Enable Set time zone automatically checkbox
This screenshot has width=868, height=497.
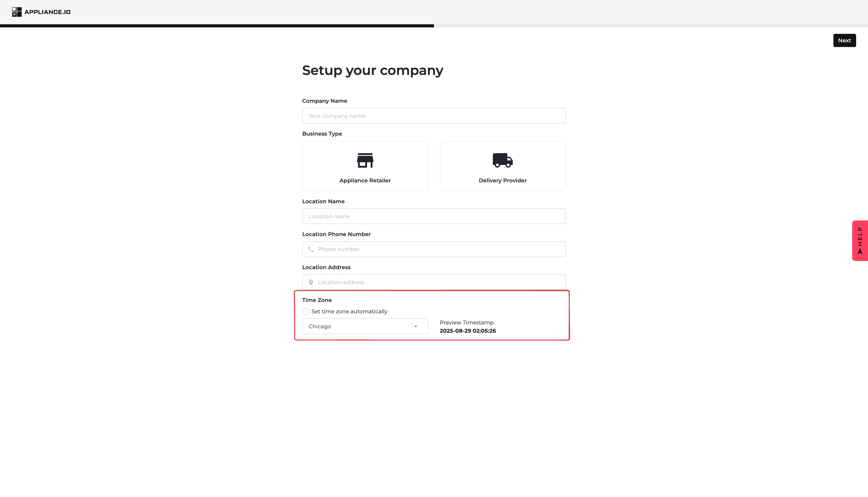pyautogui.click(x=305, y=312)
